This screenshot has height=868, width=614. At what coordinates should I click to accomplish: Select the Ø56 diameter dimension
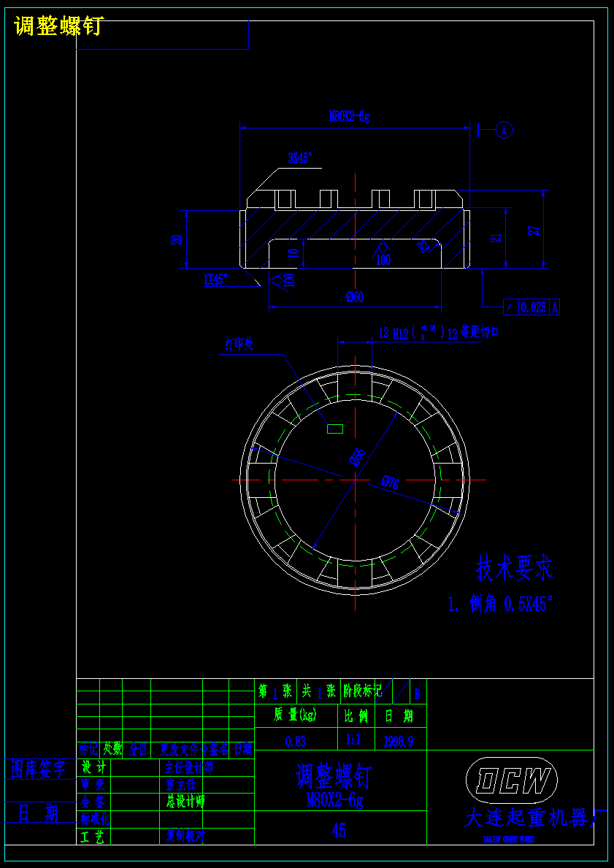[x=358, y=457]
